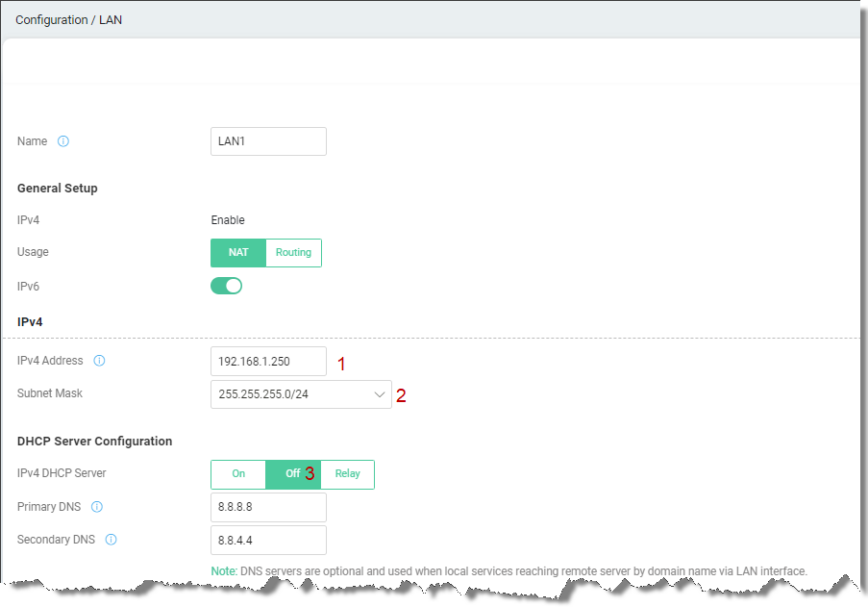Click the IPv4 Enable status text
868x607 pixels.
pos(228,220)
